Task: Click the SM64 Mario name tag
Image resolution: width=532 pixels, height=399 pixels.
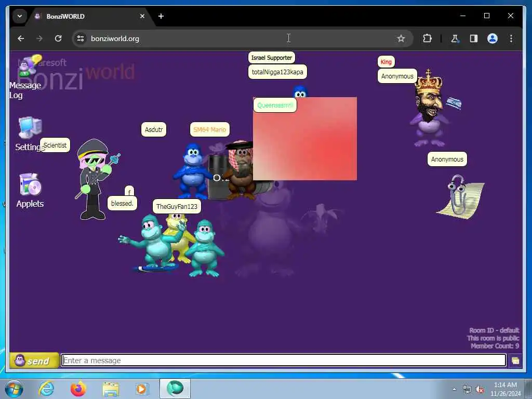Action: (x=210, y=129)
